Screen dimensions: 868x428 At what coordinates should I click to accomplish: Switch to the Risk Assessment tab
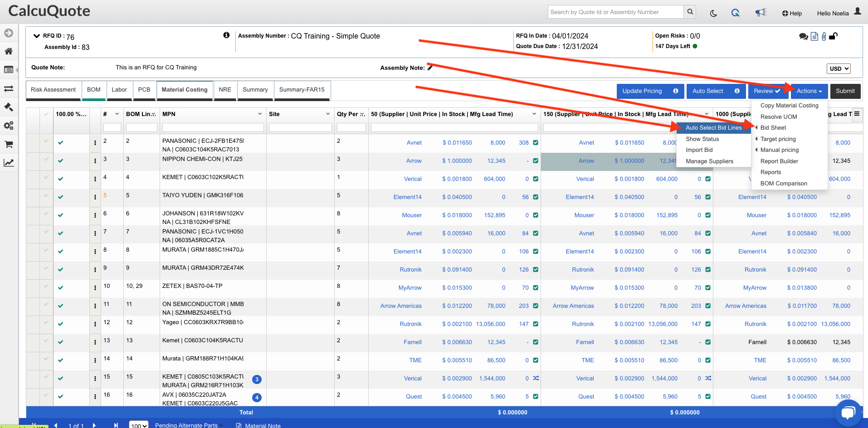click(x=54, y=90)
